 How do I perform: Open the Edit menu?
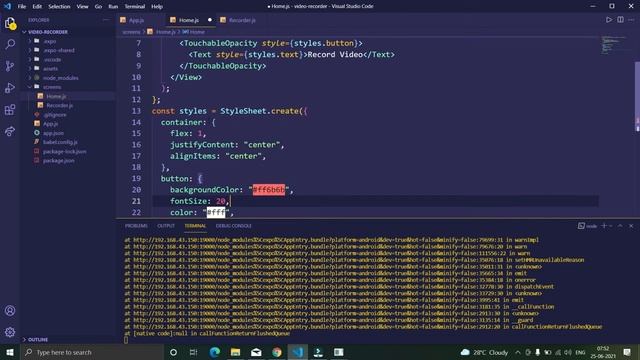37,6
